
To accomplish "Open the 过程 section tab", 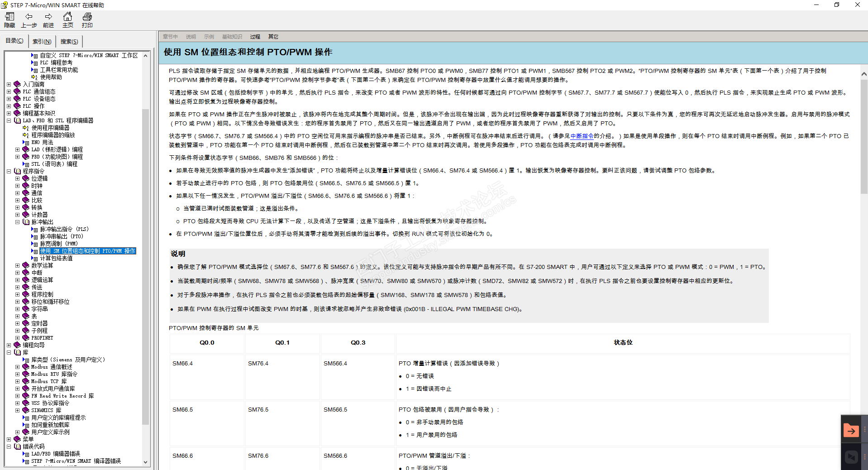I will pos(255,37).
